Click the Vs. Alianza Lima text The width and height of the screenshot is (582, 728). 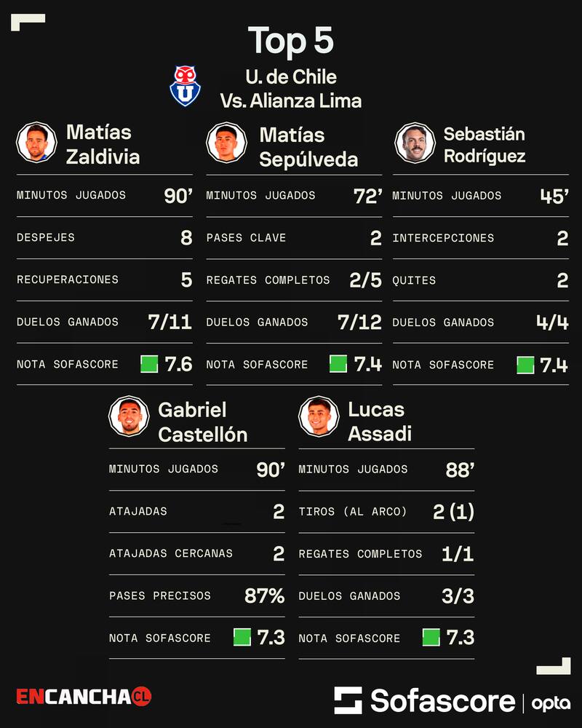coord(291,100)
